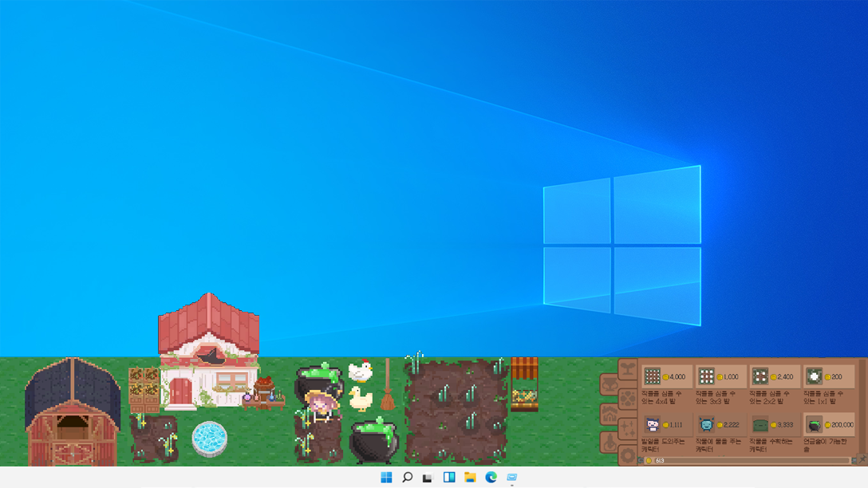Click the 3x3 field description text
868x488 pixels.
pos(715,397)
